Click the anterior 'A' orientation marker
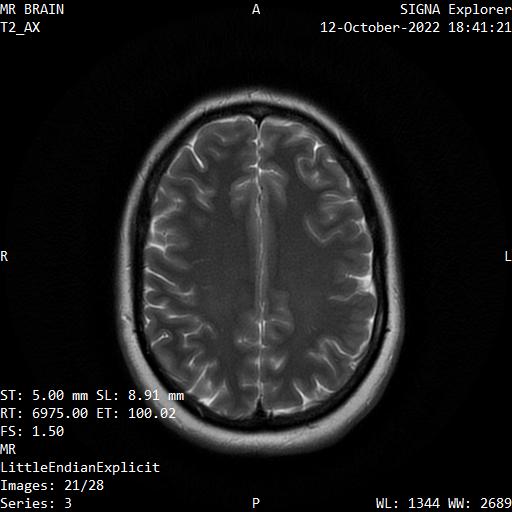 pos(256,9)
